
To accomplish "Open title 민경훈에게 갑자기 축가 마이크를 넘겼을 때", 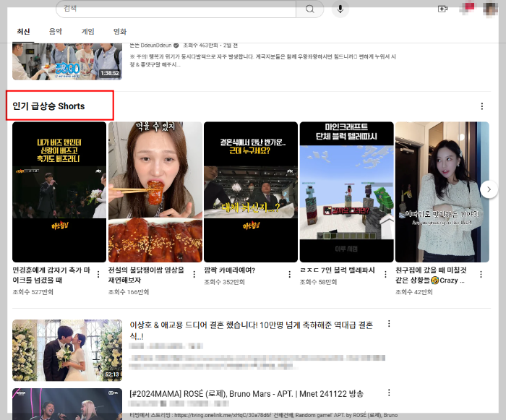I will click(51, 275).
